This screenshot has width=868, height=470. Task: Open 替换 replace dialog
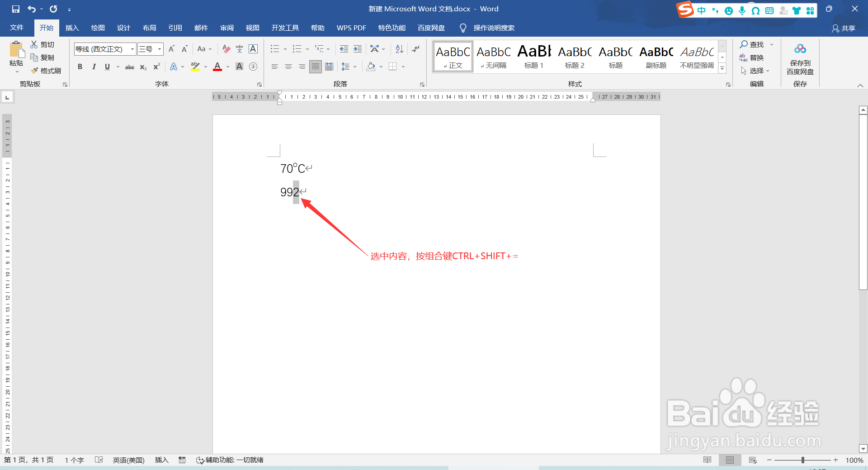click(x=752, y=57)
